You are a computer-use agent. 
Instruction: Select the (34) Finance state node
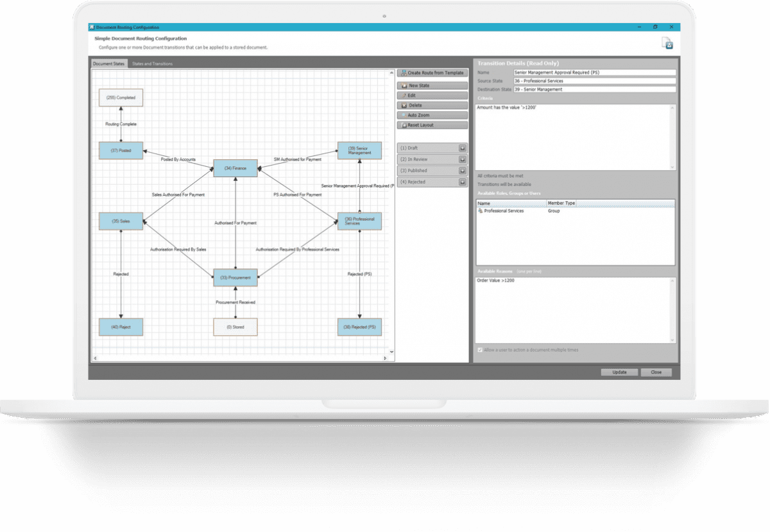pos(235,169)
